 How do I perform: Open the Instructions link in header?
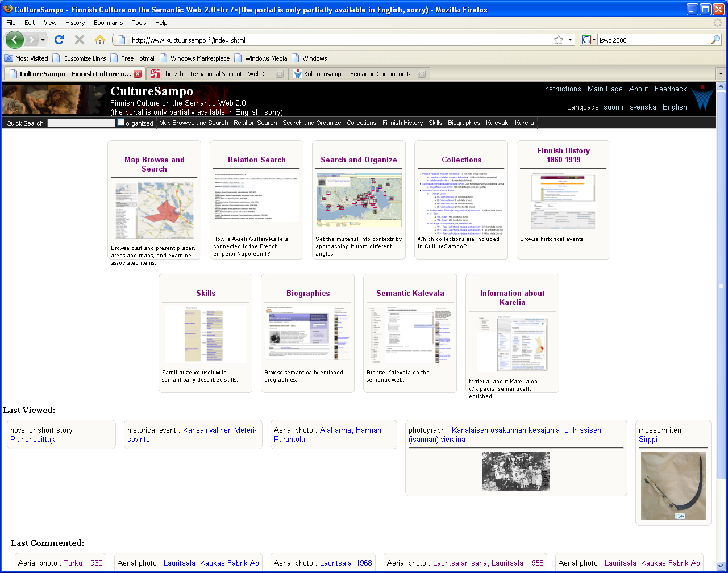click(562, 89)
